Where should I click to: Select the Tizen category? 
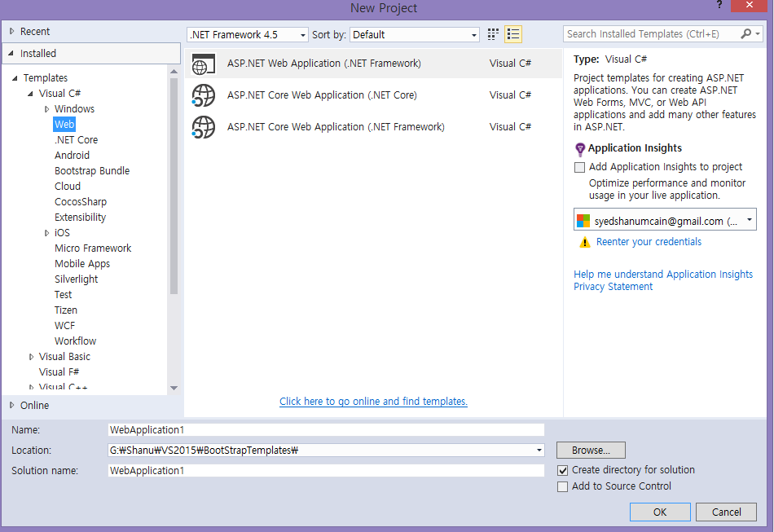point(66,310)
